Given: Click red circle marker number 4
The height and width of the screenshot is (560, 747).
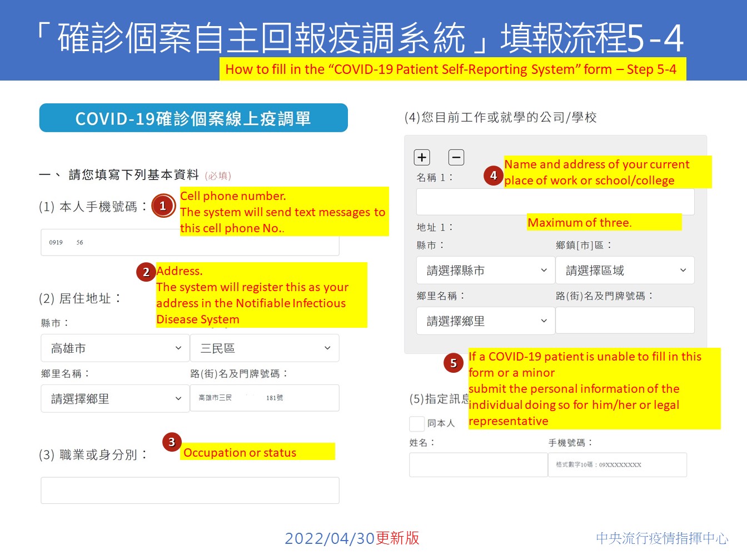Looking at the screenshot, I should (x=493, y=176).
